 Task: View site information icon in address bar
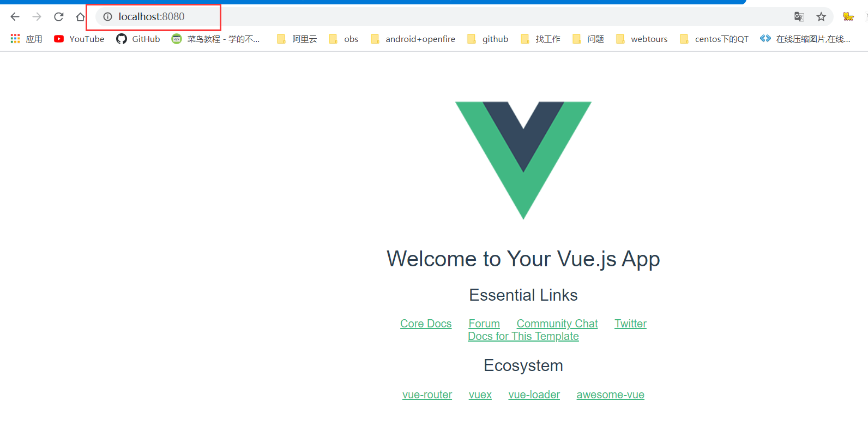108,17
